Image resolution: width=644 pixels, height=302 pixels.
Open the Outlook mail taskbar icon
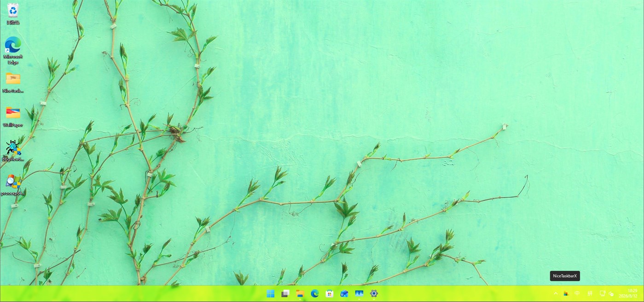(344, 294)
